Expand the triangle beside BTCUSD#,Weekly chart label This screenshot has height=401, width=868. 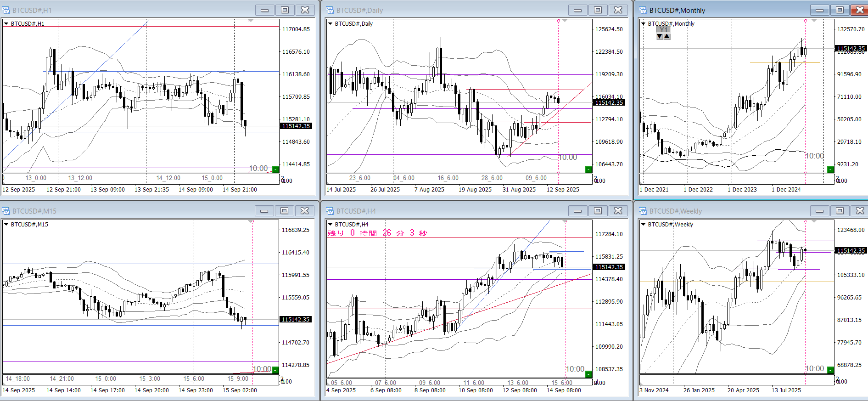click(x=644, y=224)
